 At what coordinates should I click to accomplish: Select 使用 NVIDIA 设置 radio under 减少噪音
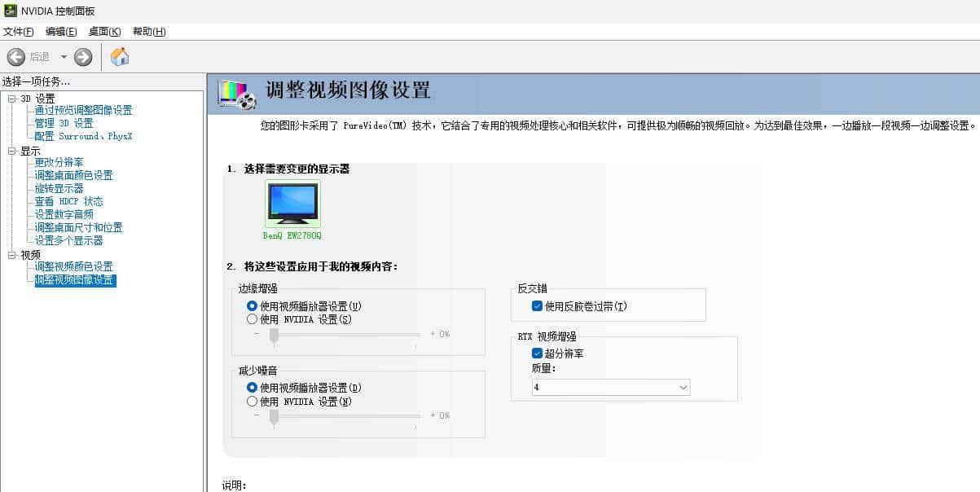pyautogui.click(x=251, y=401)
